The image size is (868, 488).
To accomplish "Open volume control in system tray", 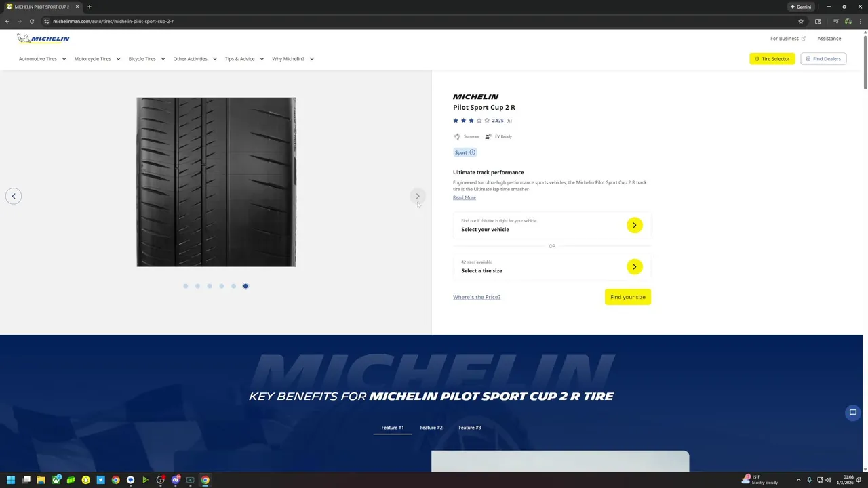I will coord(828,480).
